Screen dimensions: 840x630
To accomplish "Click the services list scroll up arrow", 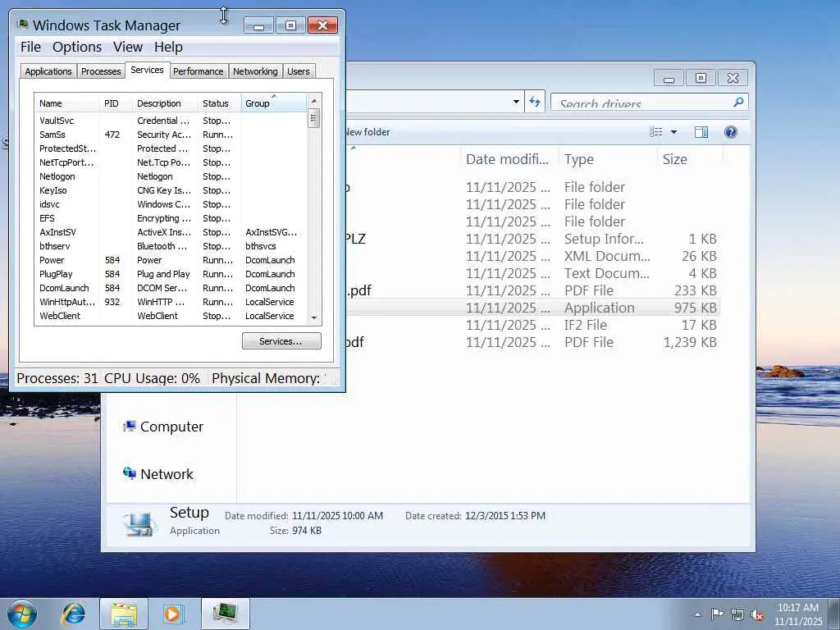I will (314, 101).
